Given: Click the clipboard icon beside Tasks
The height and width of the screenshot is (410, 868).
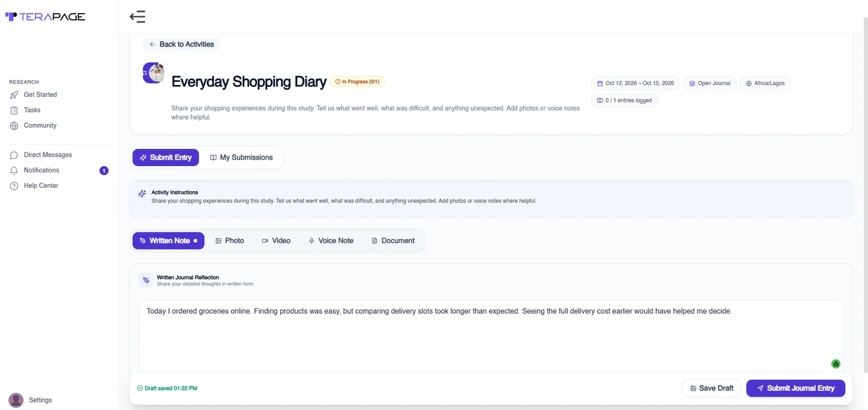Looking at the screenshot, I should [x=14, y=110].
